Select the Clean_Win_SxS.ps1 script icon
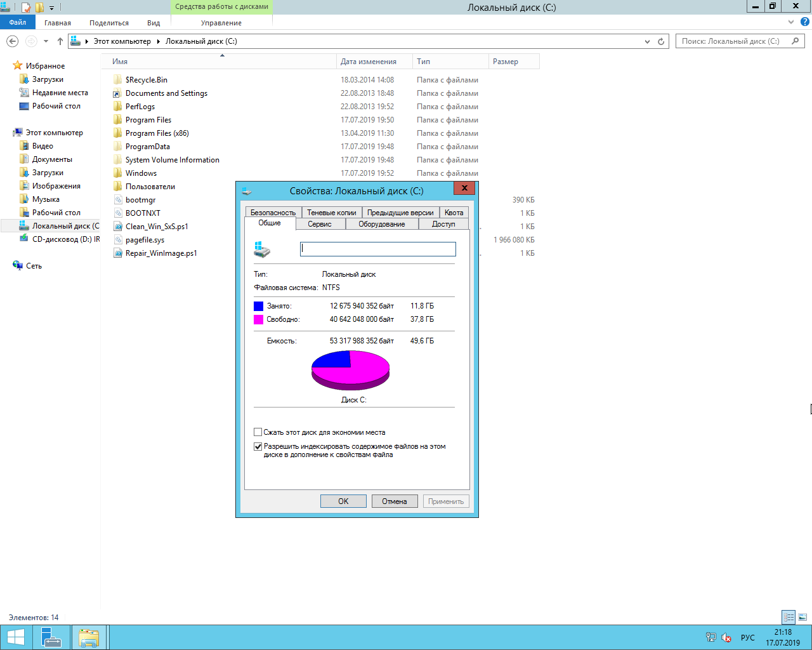 [117, 227]
